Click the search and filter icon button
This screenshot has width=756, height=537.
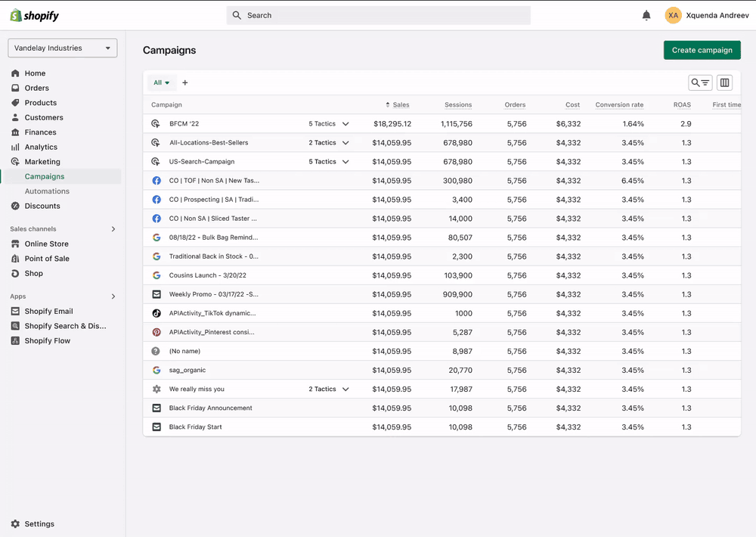click(700, 82)
